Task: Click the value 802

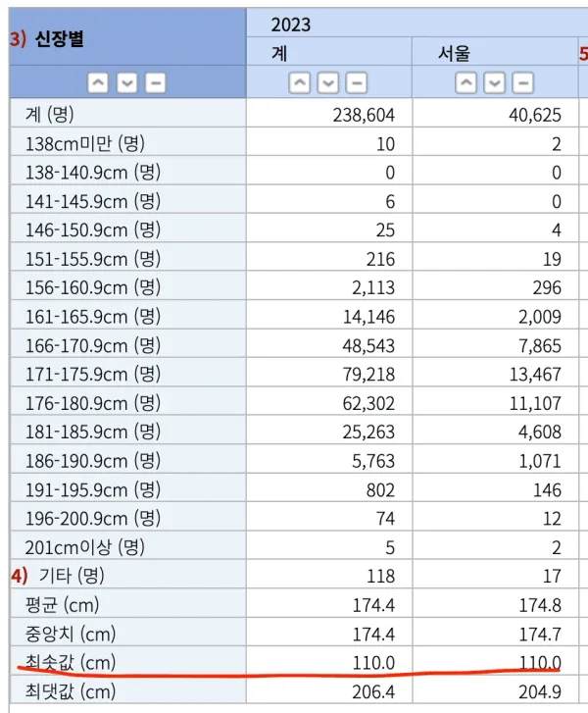Action: click(x=380, y=490)
